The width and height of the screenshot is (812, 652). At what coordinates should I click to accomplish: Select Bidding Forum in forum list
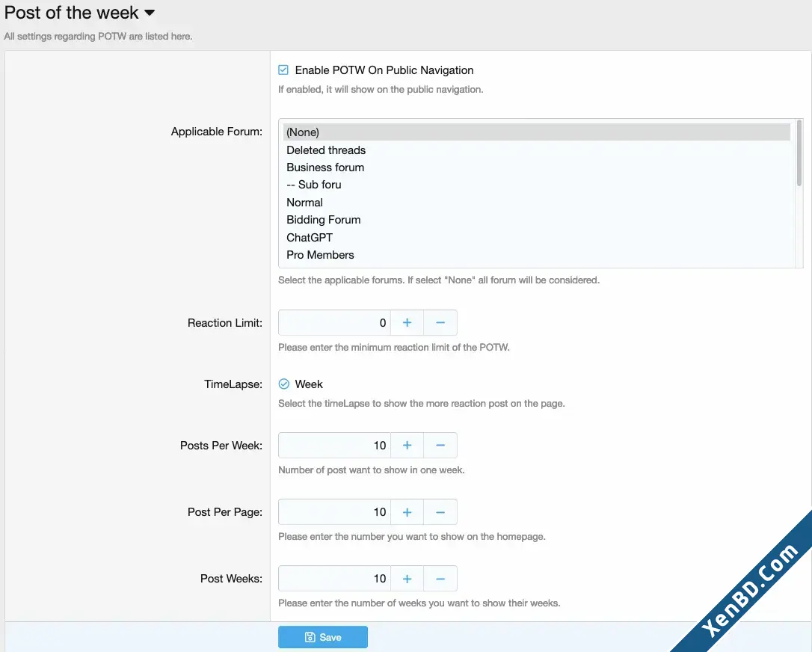click(x=537, y=220)
